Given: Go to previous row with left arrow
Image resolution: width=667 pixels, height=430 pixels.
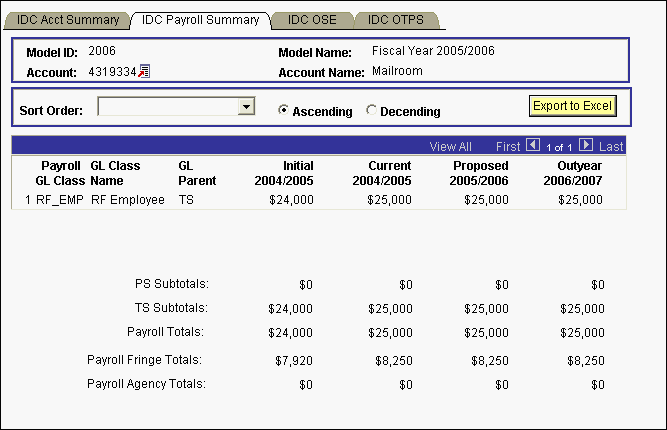Looking at the screenshot, I should pyautogui.click(x=532, y=146).
